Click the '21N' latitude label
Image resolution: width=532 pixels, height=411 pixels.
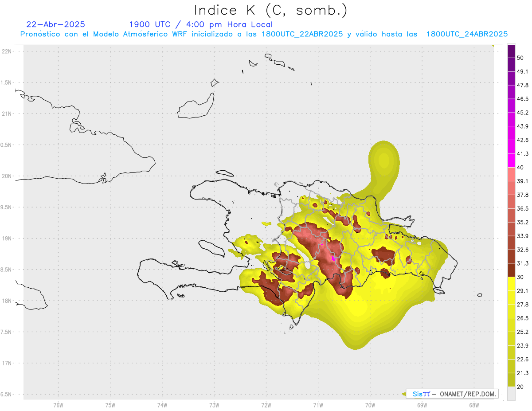pos(7,114)
